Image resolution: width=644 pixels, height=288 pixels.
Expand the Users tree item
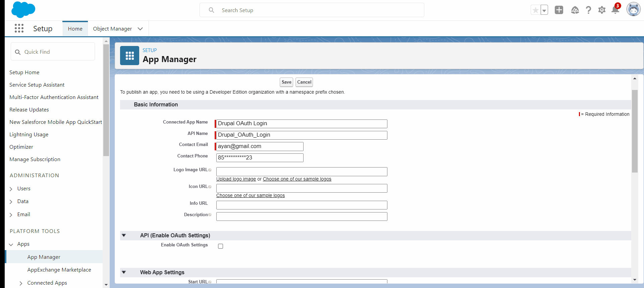11,189
